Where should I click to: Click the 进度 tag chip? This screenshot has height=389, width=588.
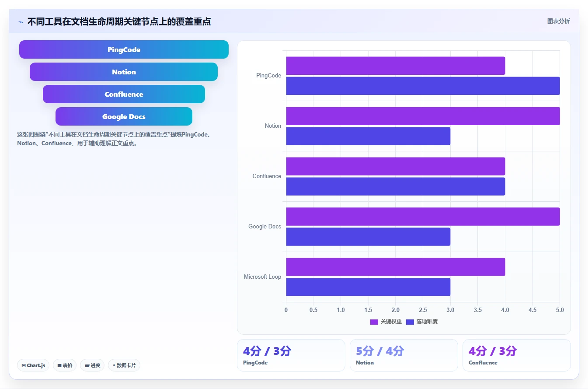(92, 365)
